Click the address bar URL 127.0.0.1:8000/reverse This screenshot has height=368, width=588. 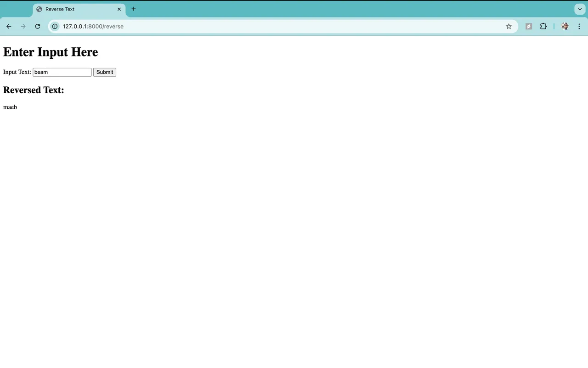93,27
